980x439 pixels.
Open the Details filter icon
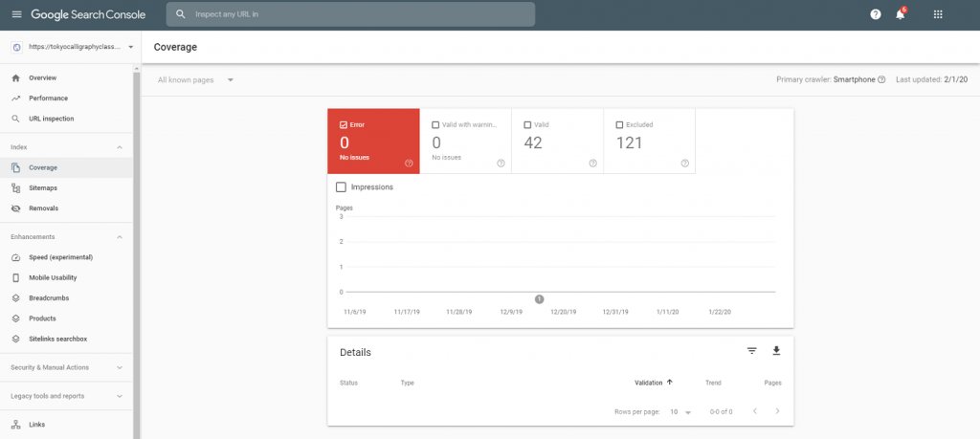coord(752,351)
